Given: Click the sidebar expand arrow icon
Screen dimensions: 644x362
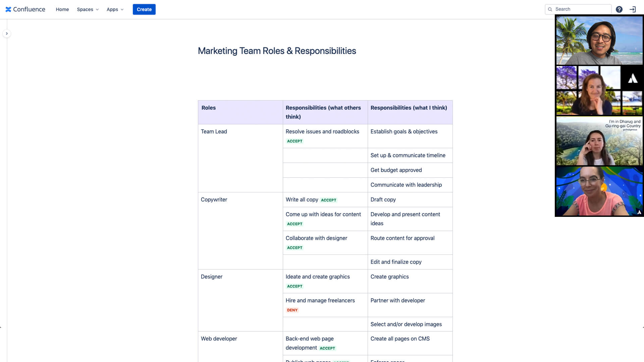Looking at the screenshot, I should [7, 34].
